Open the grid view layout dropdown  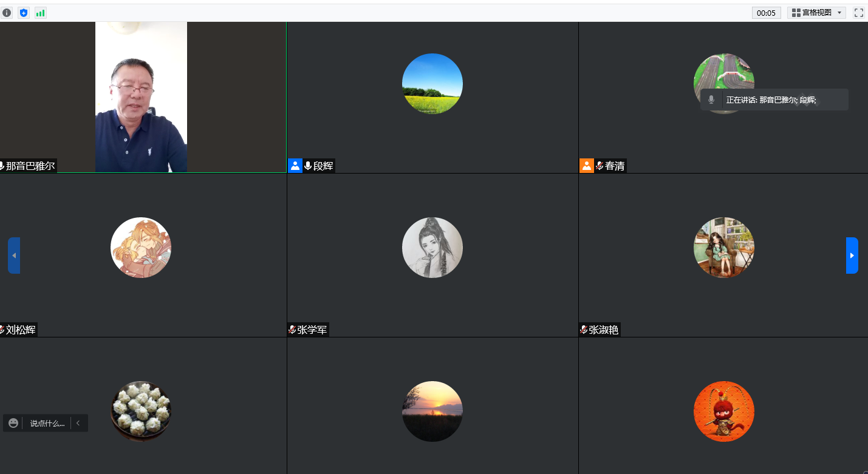[x=816, y=13]
